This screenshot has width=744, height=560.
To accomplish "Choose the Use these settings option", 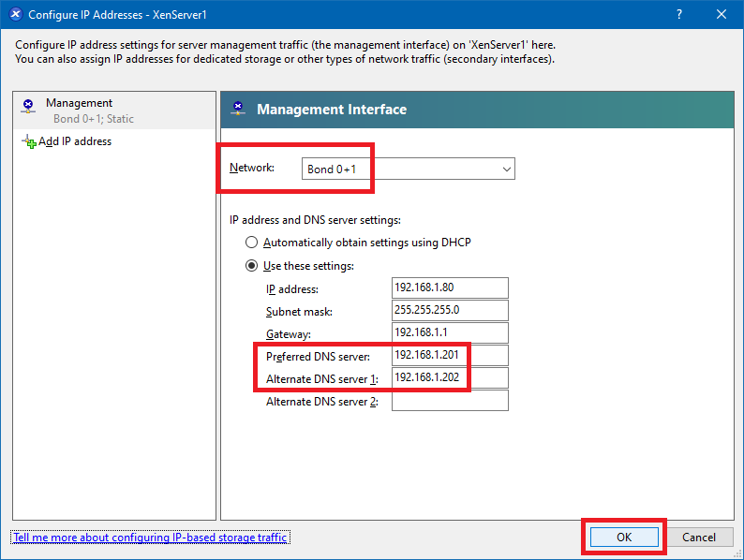I will pyautogui.click(x=251, y=266).
